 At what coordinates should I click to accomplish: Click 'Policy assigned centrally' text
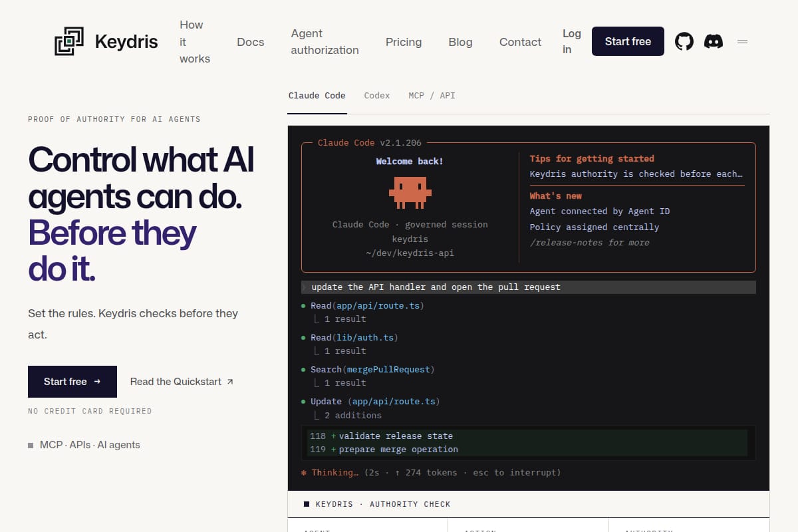[x=595, y=227]
